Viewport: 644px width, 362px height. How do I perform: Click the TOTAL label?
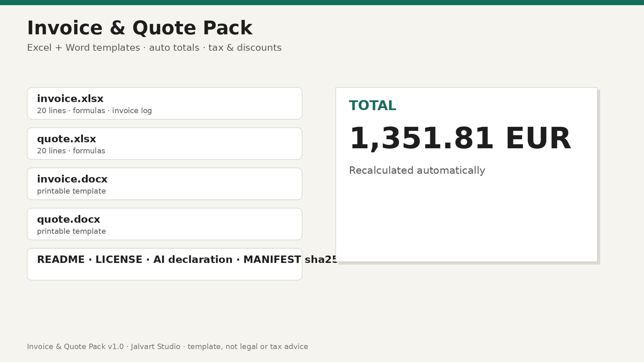click(x=373, y=105)
